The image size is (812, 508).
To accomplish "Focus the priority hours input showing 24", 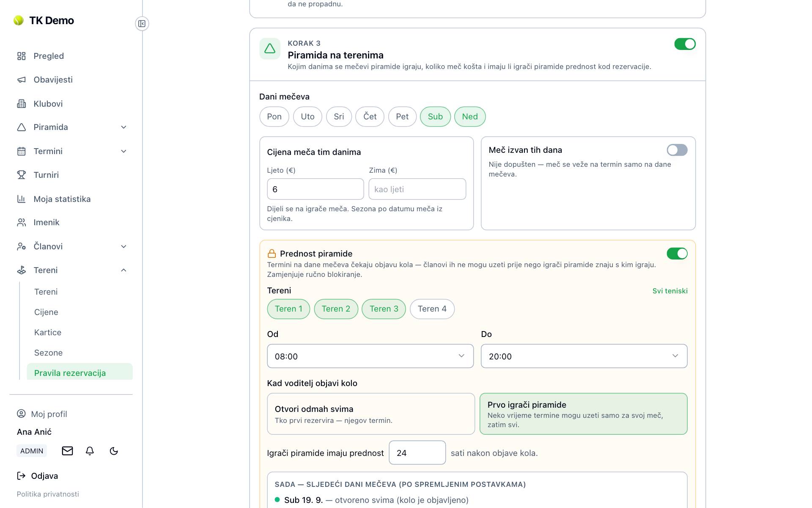I will 417,453.
